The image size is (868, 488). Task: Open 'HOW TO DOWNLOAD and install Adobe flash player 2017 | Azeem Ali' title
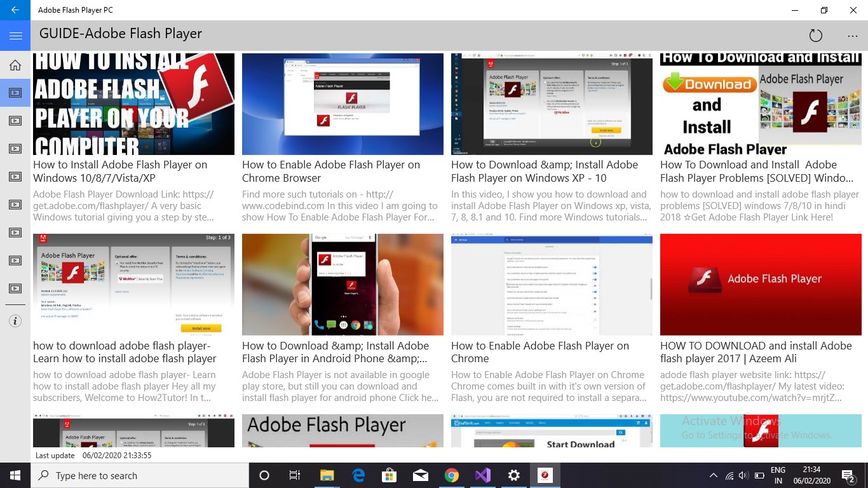[756, 352]
